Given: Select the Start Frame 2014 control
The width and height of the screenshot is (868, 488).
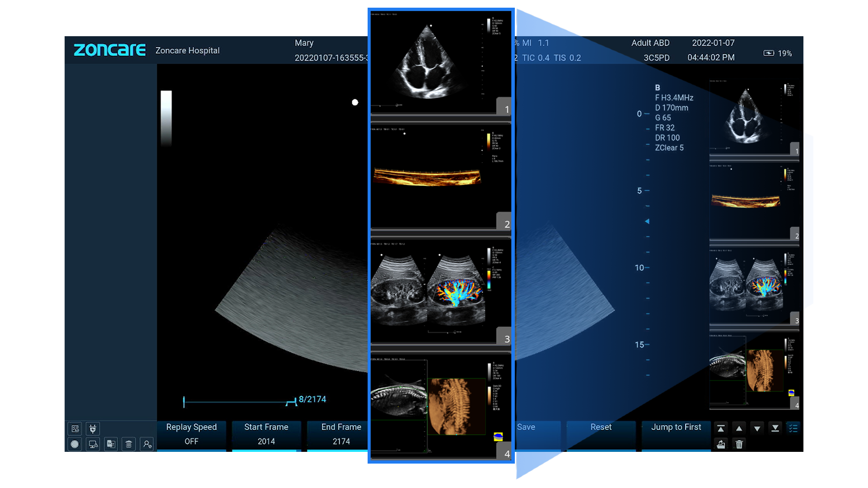Looking at the screenshot, I should tap(266, 434).
